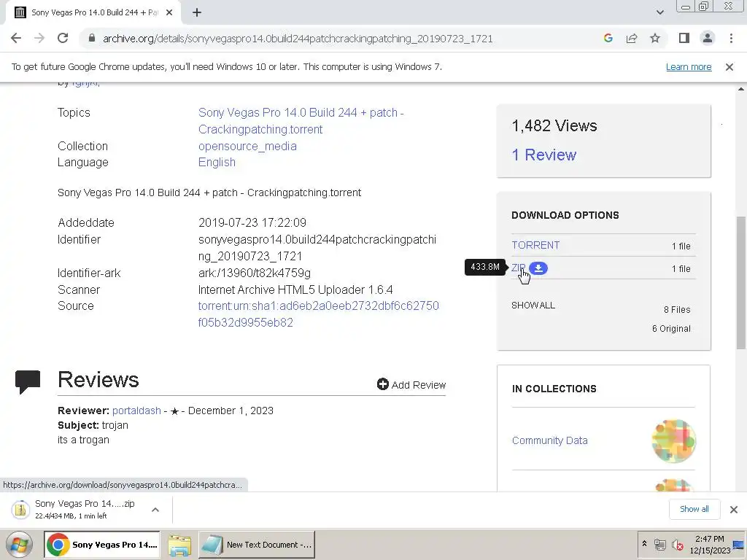
Task: Close the downloads bar
Action: point(734,510)
